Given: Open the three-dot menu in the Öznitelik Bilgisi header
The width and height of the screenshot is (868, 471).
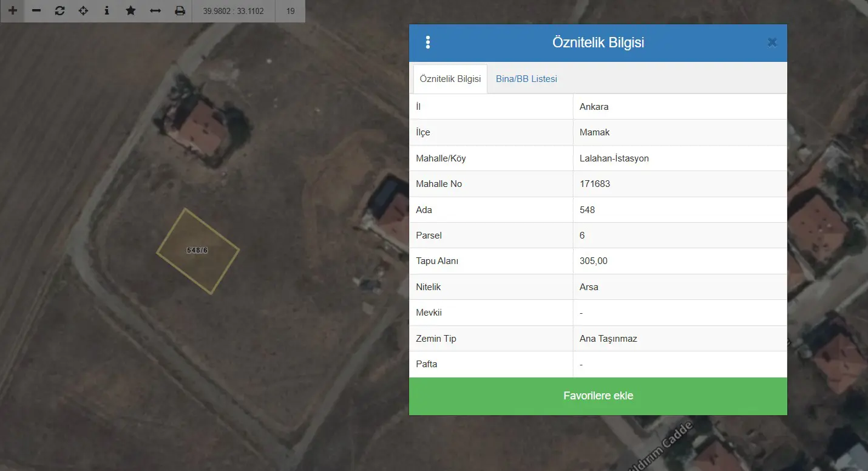Looking at the screenshot, I should [428, 42].
